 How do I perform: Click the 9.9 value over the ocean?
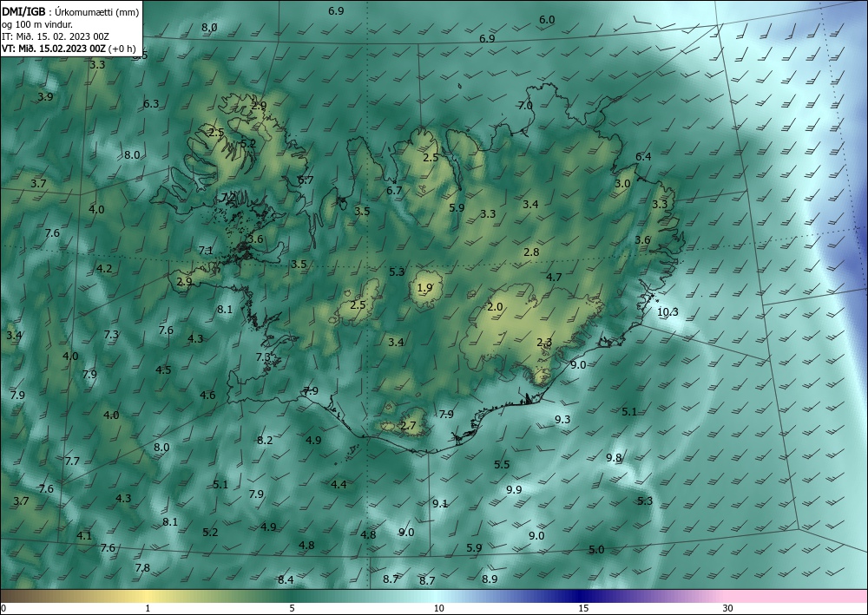[x=514, y=489]
